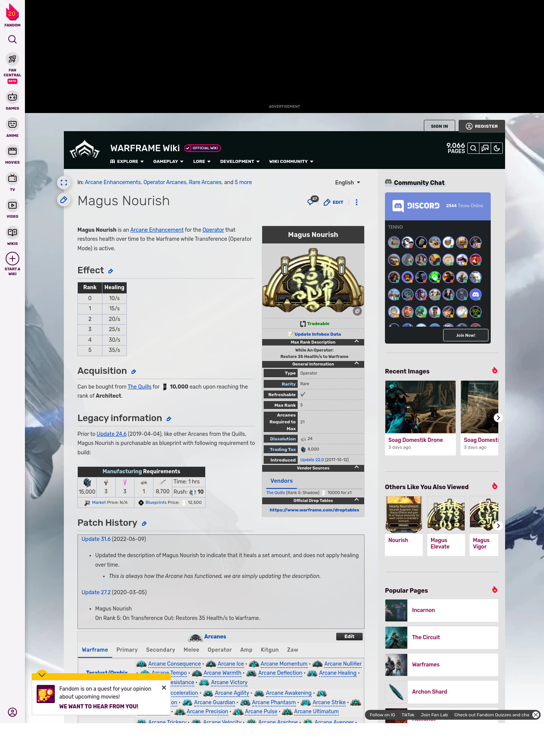Click Edit button on Arcanes navbox
This screenshot has height=756, width=544.
tap(349, 637)
